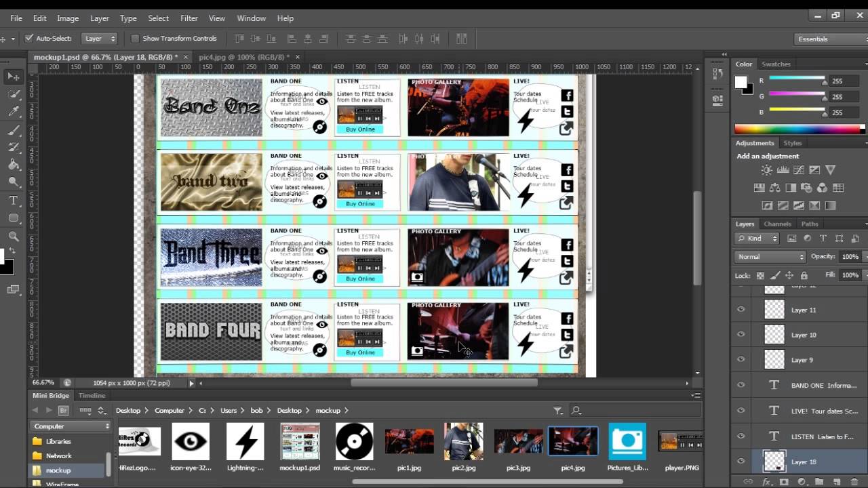This screenshot has width=868, height=488.
Task: Open the Opacity 100% dropdown arrow
Action: [865, 257]
